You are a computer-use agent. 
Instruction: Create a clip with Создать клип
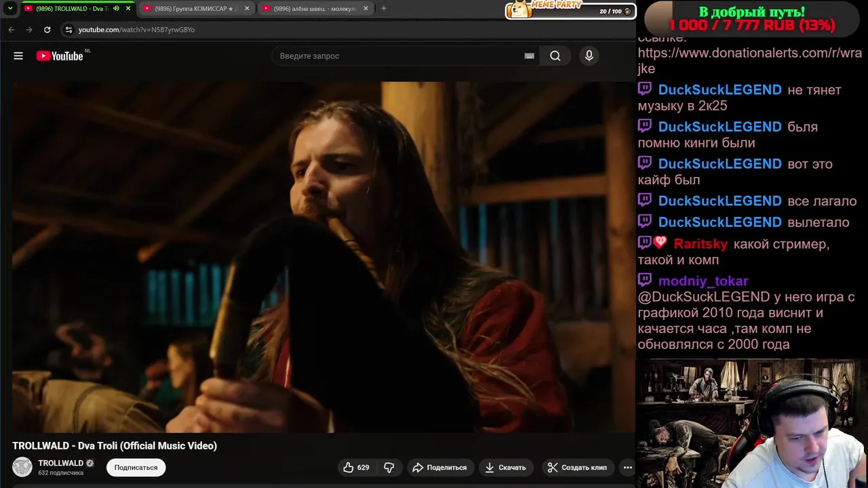pyautogui.click(x=577, y=468)
